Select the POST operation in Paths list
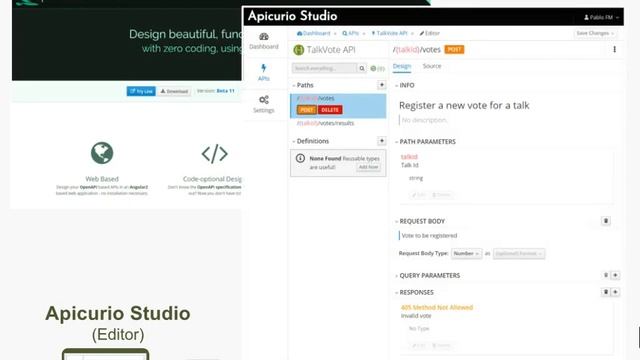This screenshot has height=360, width=640. [307, 110]
